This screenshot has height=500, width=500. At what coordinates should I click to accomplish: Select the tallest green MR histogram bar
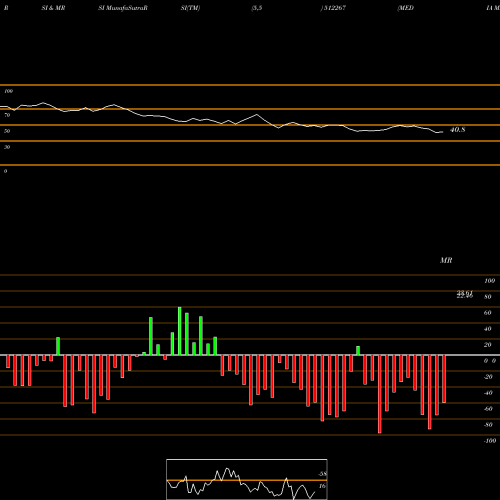180,331
